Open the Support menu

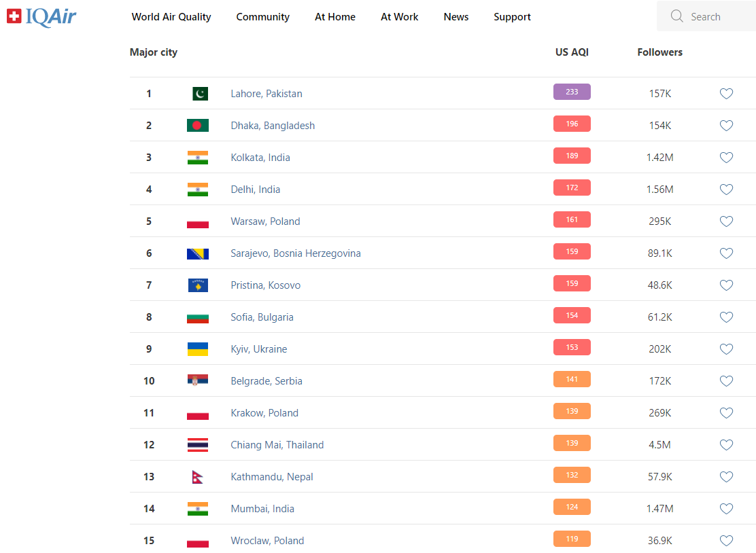click(x=512, y=17)
